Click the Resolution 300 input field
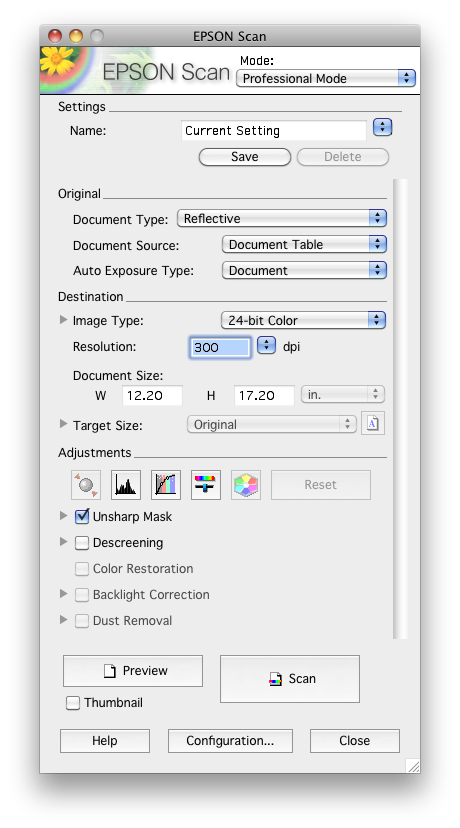This screenshot has height=828, width=460. coord(220,347)
